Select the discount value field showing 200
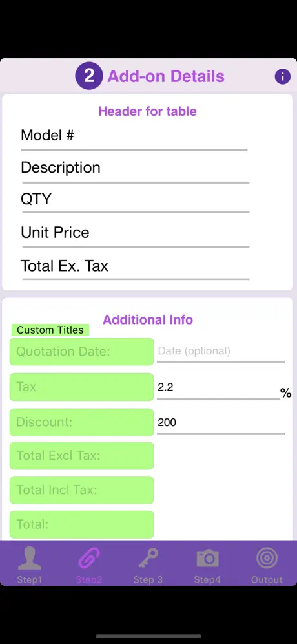This screenshot has height=644, width=297. (x=221, y=423)
